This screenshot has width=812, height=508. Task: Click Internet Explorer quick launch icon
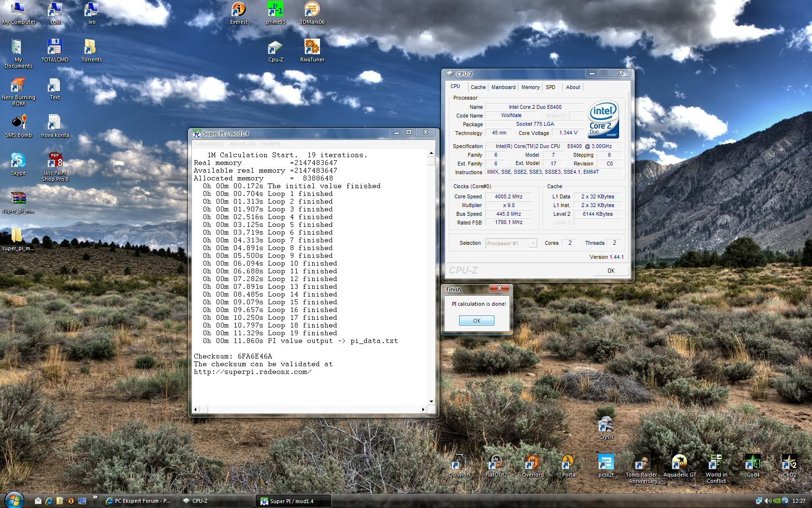pyautogui.click(x=49, y=501)
